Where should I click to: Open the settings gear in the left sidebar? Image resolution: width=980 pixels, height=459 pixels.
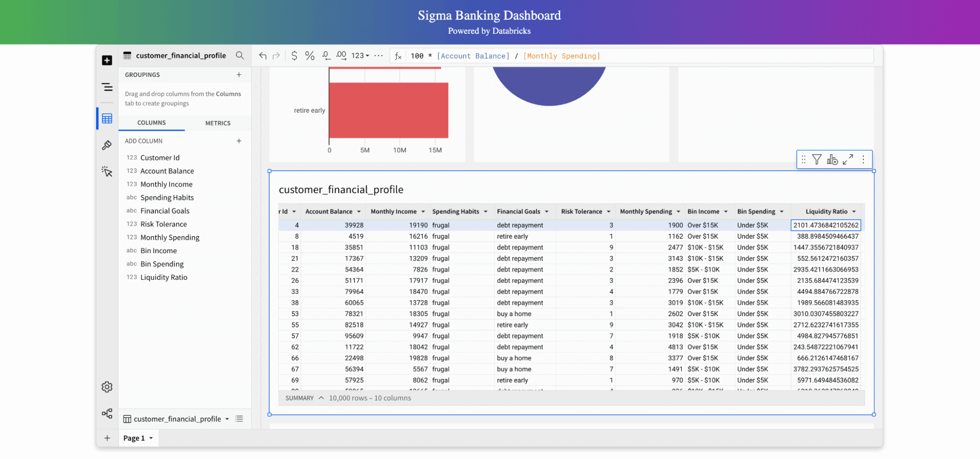[107, 387]
